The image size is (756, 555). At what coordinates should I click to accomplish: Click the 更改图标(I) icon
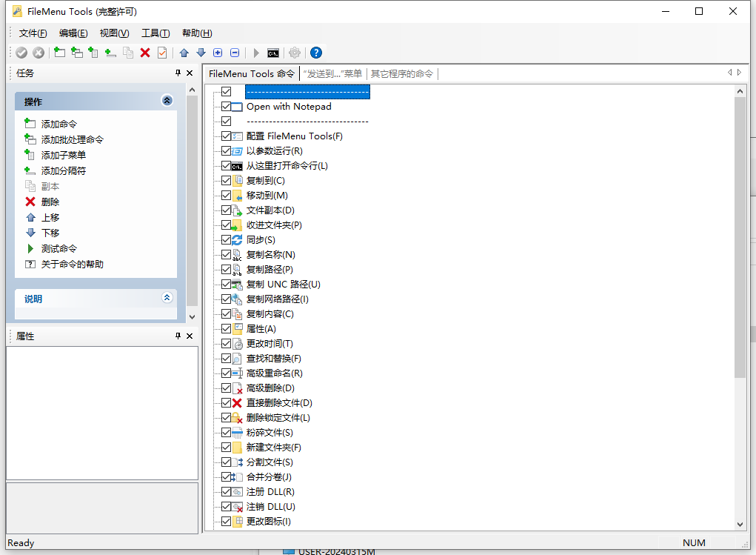pyautogui.click(x=237, y=521)
